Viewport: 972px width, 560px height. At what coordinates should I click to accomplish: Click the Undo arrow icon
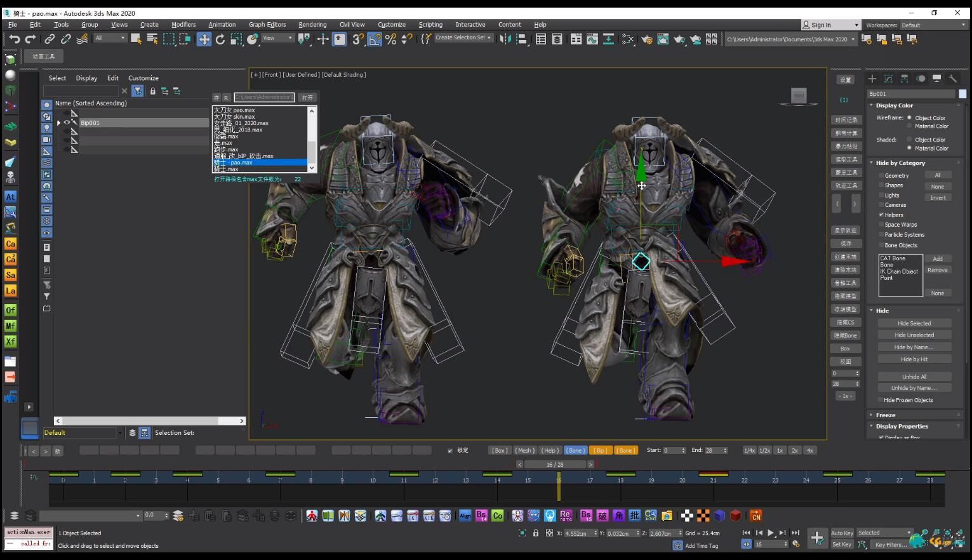(14, 39)
